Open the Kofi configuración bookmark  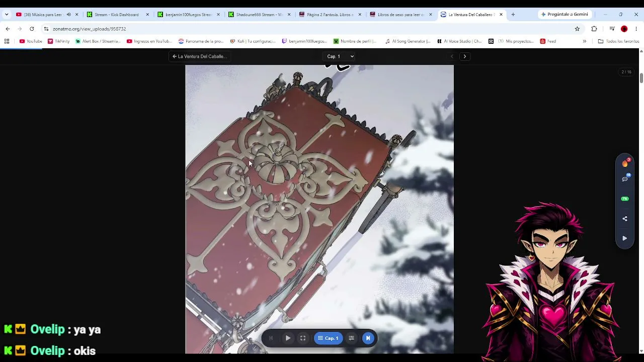coord(253,41)
